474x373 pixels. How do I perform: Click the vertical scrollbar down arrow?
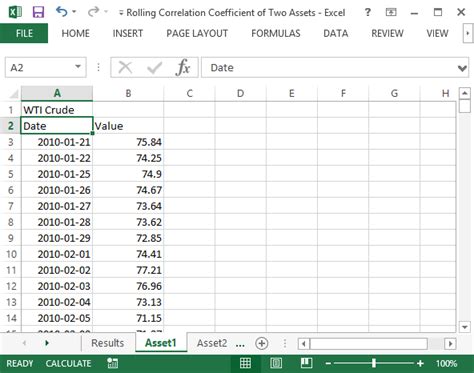(x=465, y=327)
